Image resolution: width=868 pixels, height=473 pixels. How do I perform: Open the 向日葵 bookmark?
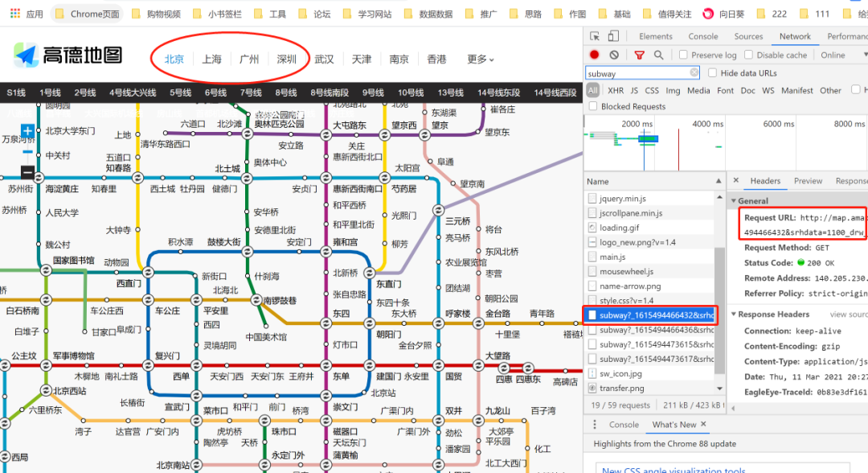[x=724, y=14]
